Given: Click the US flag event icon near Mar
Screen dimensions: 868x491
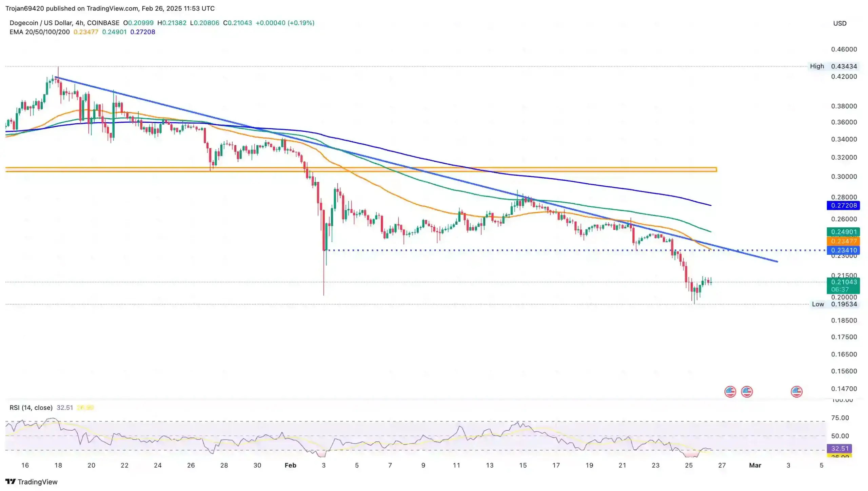Looking at the screenshot, I should click(x=796, y=392).
